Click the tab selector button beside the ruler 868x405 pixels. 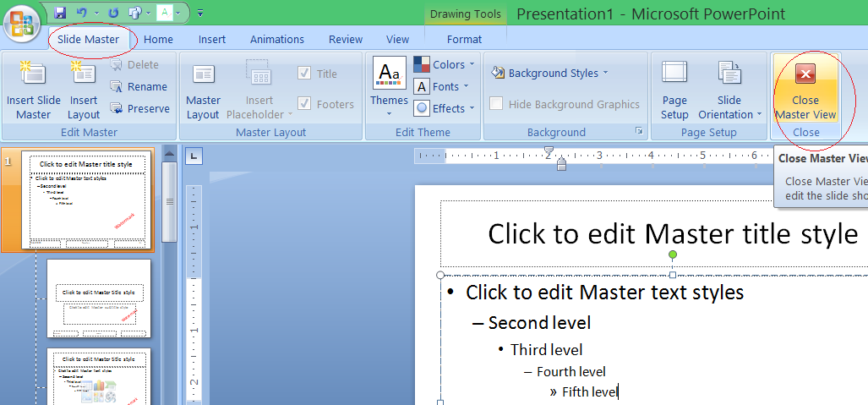tap(194, 156)
